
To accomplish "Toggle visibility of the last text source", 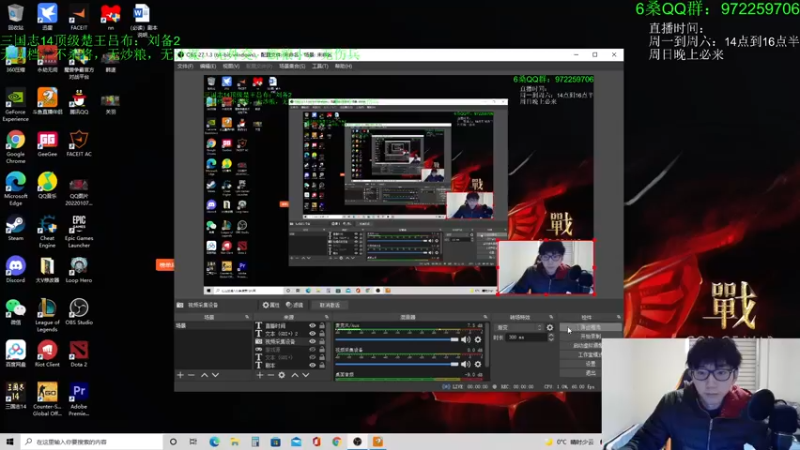I will coord(312,365).
